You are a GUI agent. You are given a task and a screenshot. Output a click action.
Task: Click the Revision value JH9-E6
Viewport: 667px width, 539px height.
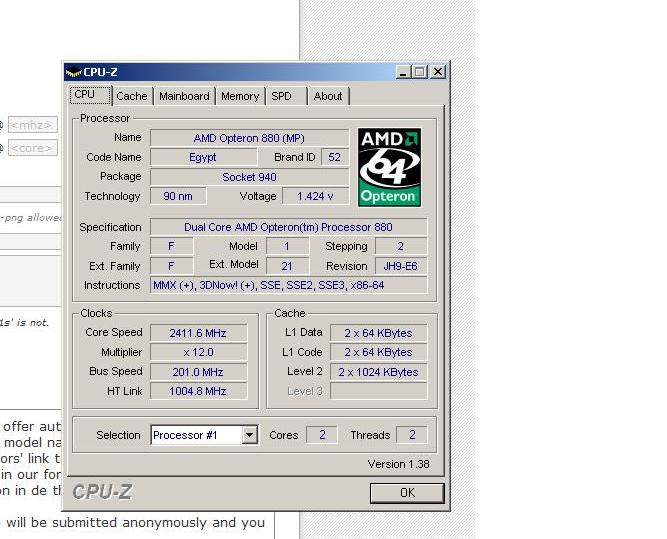coord(401,266)
